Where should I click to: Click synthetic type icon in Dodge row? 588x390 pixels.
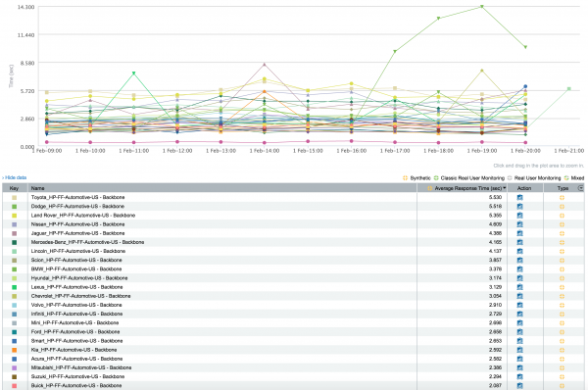coord(562,207)
